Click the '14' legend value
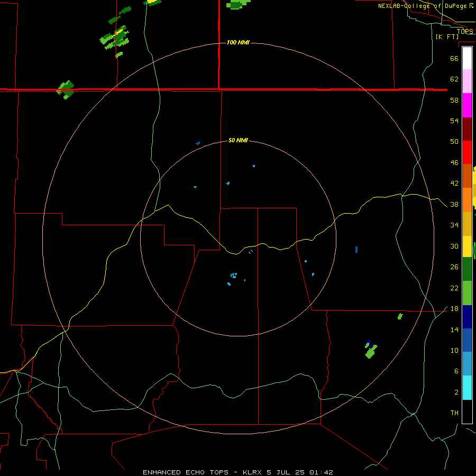476x476 pixels. [454, 329]
